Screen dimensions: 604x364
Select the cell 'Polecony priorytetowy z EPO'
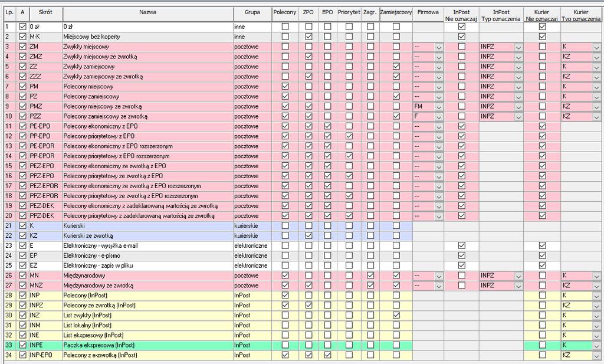click(148, 136)
